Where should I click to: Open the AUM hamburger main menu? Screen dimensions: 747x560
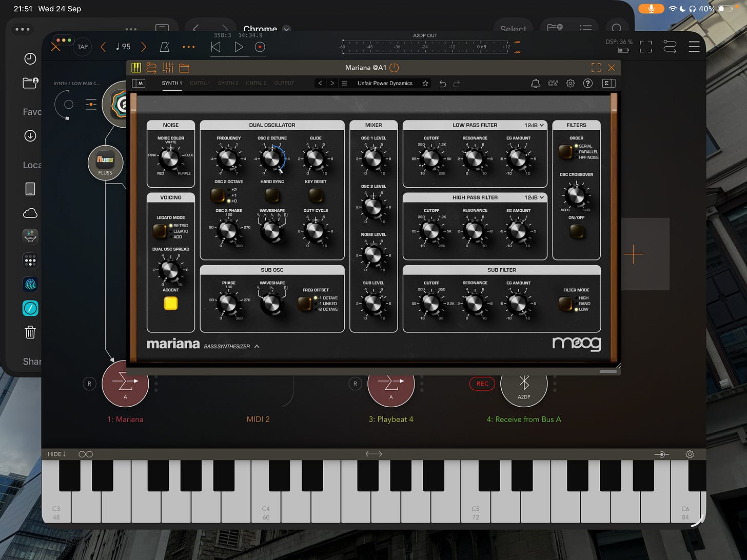pos(694,47)
